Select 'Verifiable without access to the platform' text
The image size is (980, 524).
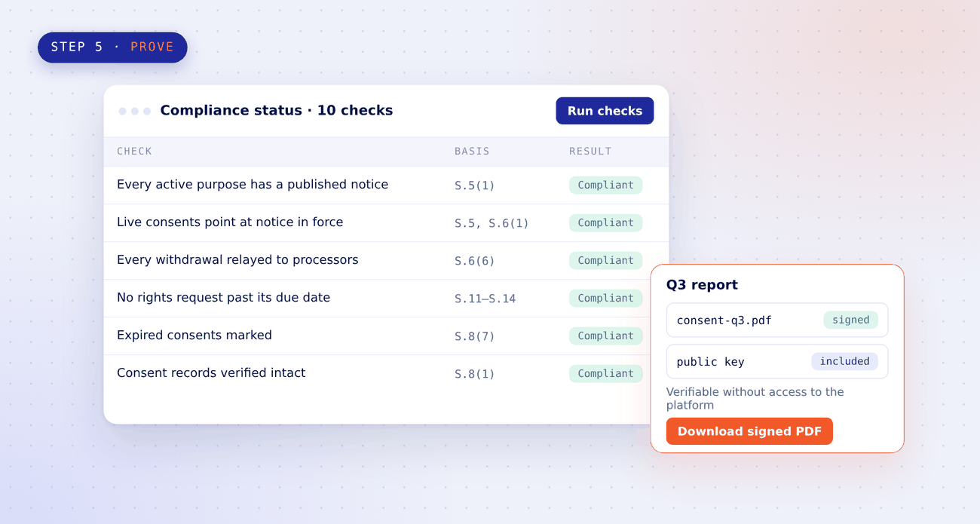(755, 398)
